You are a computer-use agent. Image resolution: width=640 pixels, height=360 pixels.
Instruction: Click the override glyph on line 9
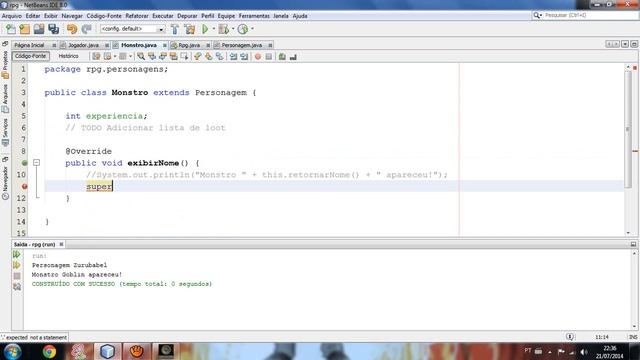coord(24,163)
